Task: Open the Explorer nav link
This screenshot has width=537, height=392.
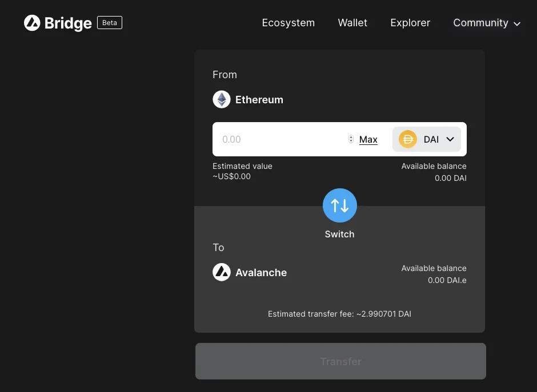Action: pos(410,23)
